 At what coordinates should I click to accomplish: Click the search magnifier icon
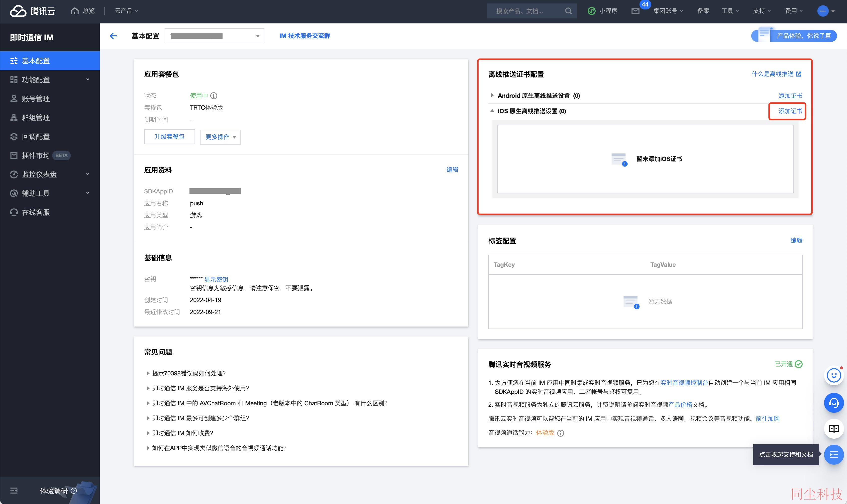(568, 11)
